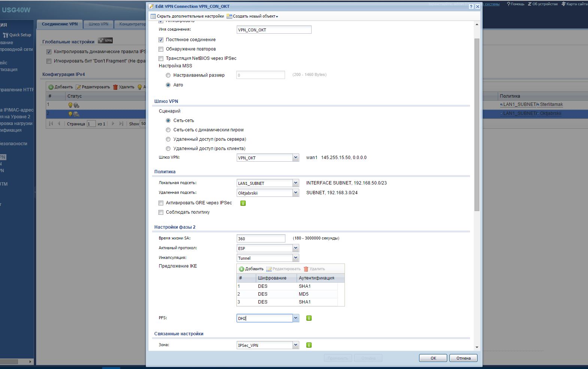Open the 'Активный протокол' ESP dropdown
This screenshot has height=369, width=588.
tap(295, 248)
